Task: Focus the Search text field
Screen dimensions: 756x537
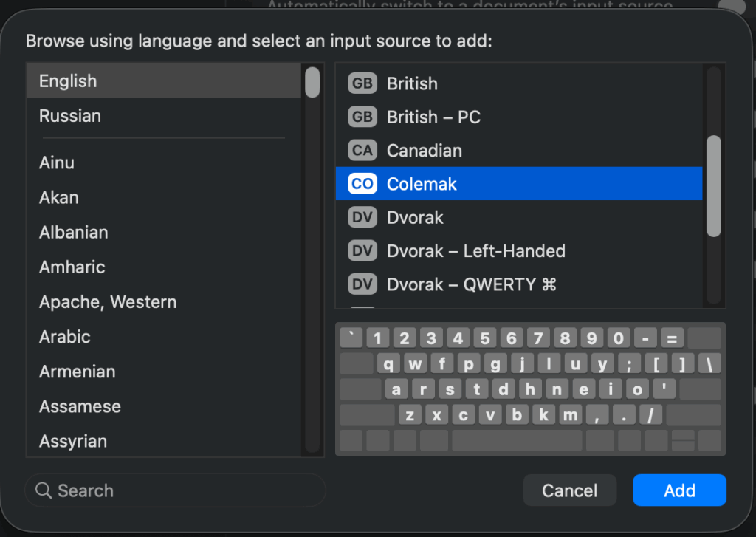Action: [x=185, y=490]
